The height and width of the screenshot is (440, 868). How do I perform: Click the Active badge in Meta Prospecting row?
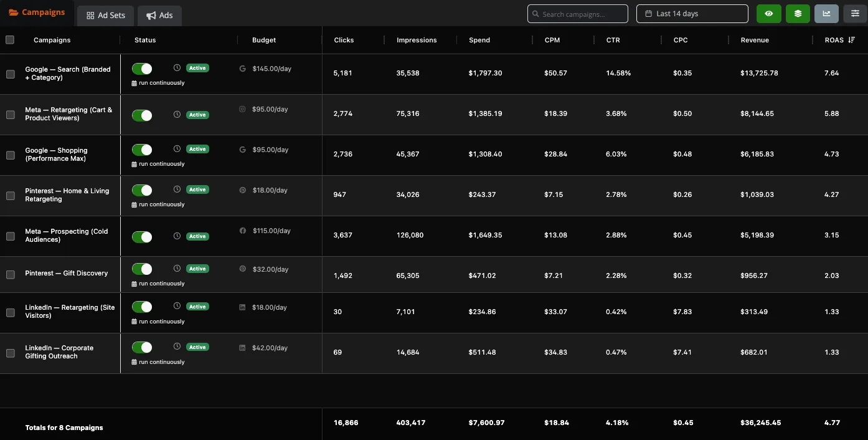(197, 236)
